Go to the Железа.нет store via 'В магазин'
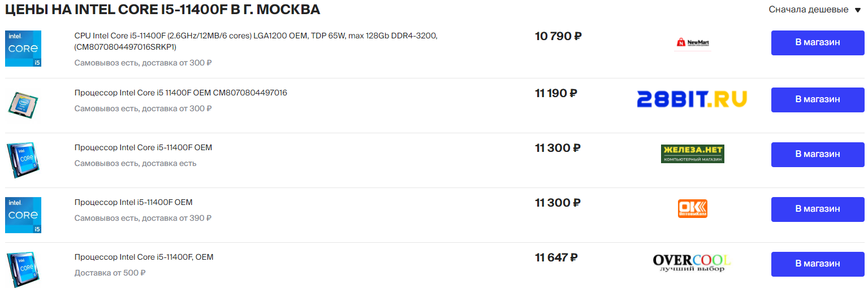Viewport: 868px width, 297px height. click(x=817, y=154)
